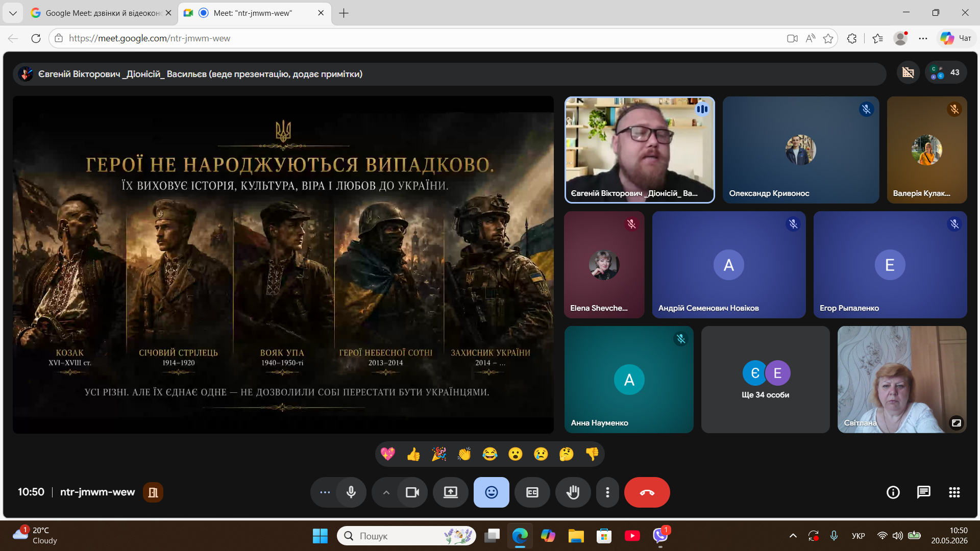Click the presenter's video tile
980x551 pixels.
tap(640, 150)
